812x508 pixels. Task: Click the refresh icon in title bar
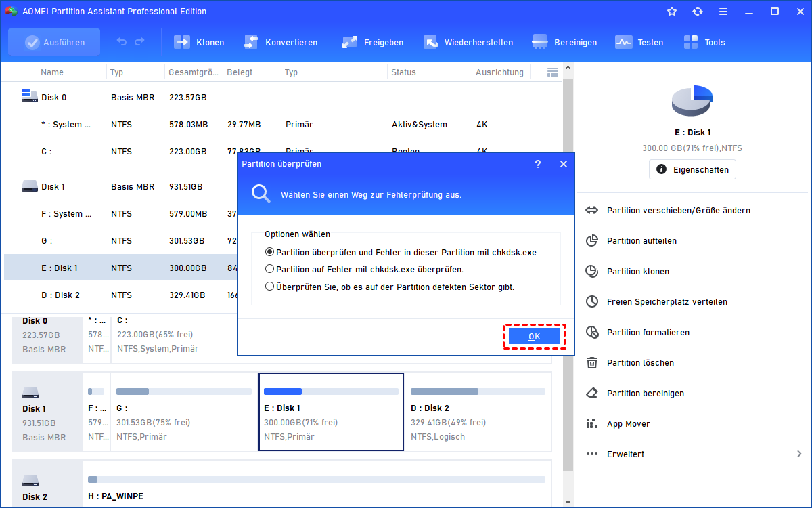698,12
